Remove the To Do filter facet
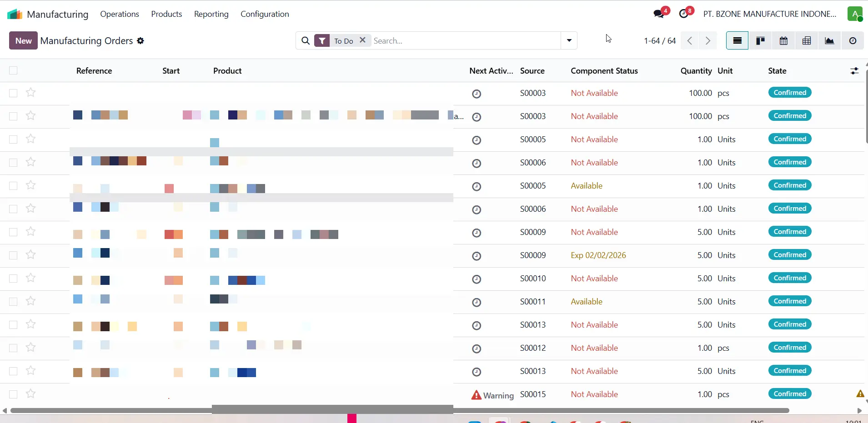The image size is (868, 423). (x=362, y=40)
